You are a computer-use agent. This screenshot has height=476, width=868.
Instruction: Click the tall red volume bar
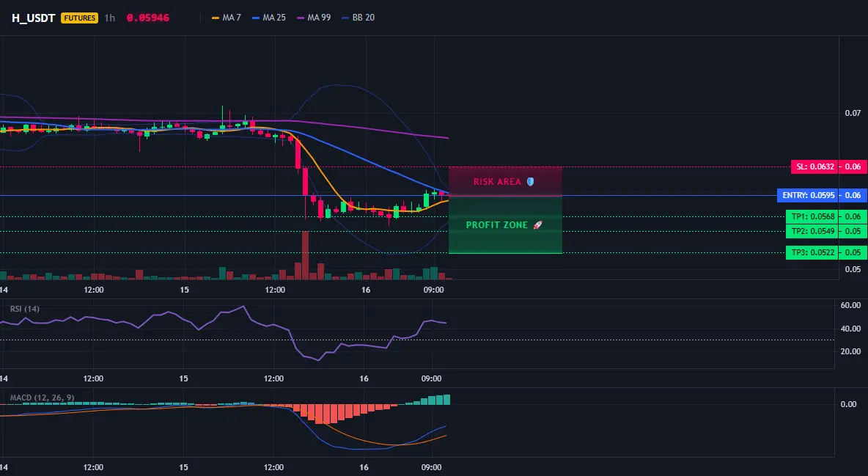point(305,255)
